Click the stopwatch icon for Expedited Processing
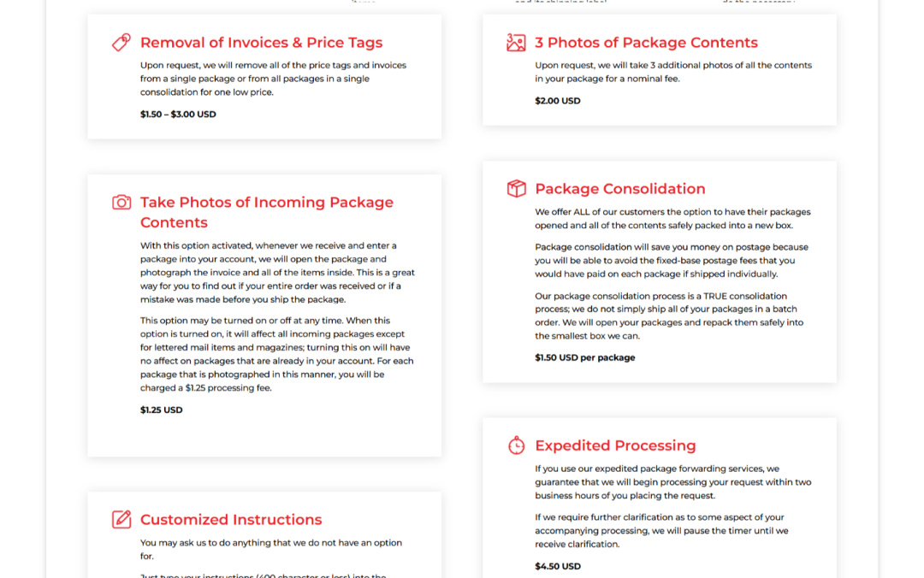The image size is (924, 578). pyautogui.click(x=516, y=445)
